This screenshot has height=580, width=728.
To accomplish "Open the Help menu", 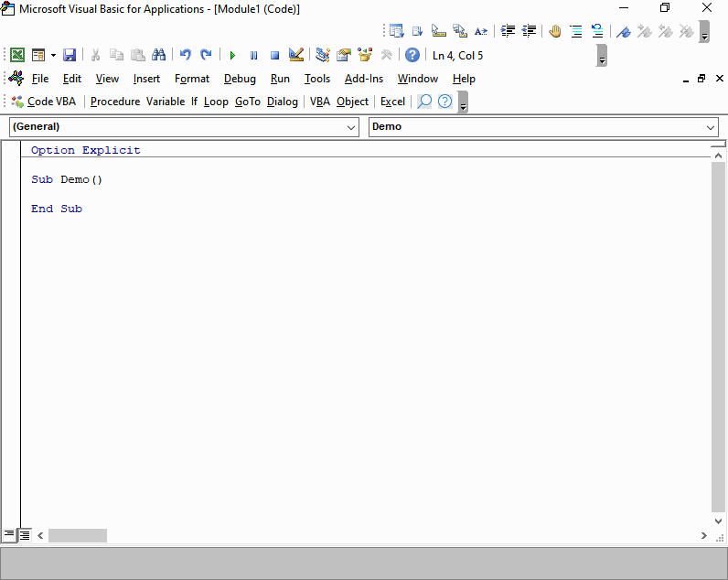I will pyautogui.click(x=464, y=79).
